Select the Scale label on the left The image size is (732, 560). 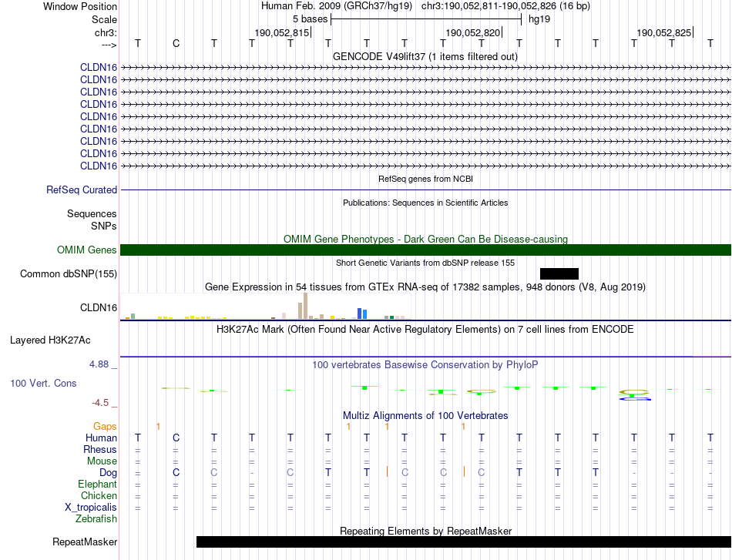click(x=104, y=19)
